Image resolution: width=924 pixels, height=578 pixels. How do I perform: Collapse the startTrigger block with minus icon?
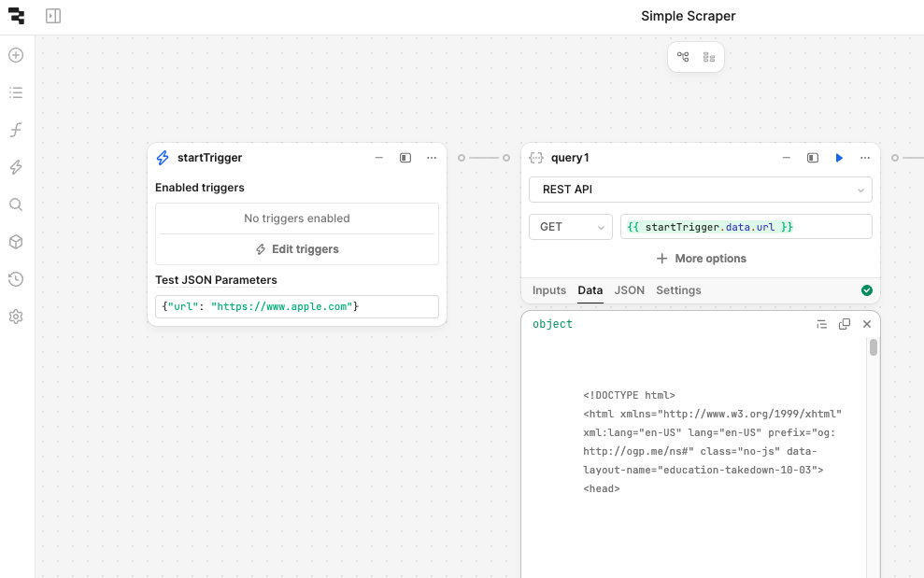coord(379,158)
